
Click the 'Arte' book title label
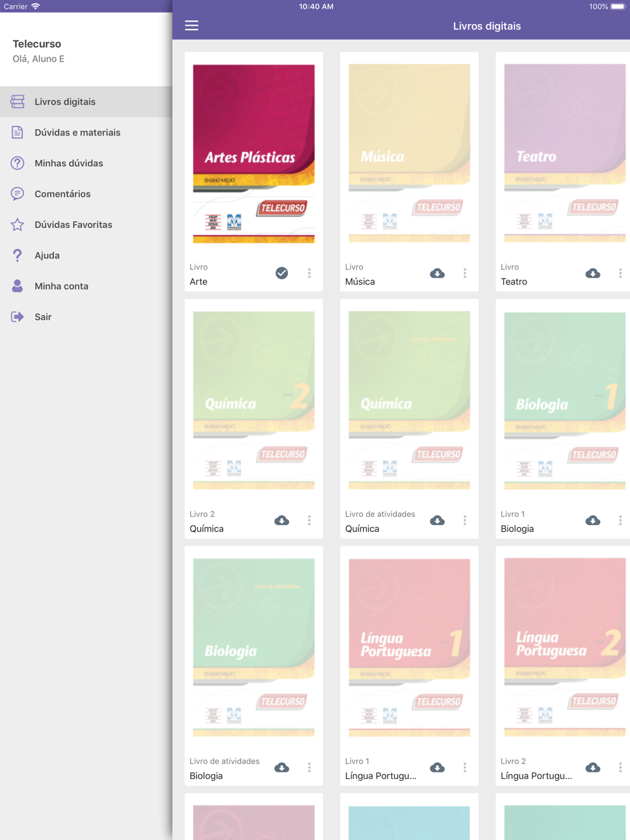[x=198, y=281]
